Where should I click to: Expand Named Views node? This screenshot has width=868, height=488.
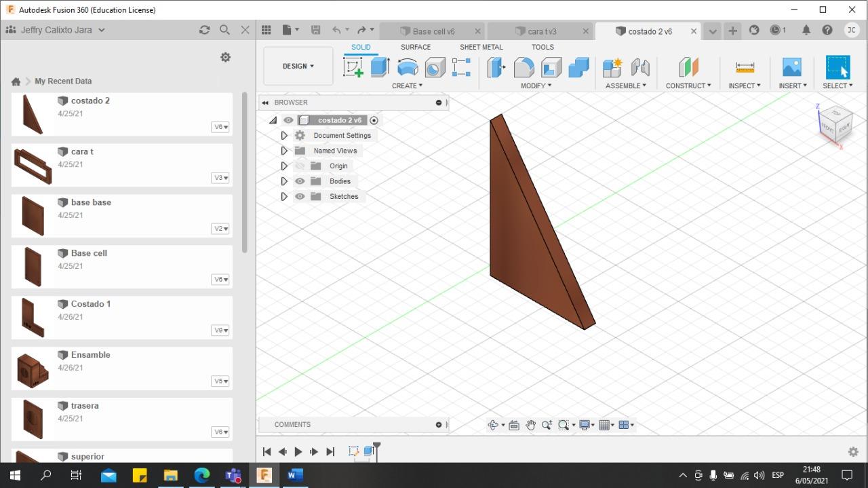click(x=284, y=151)
